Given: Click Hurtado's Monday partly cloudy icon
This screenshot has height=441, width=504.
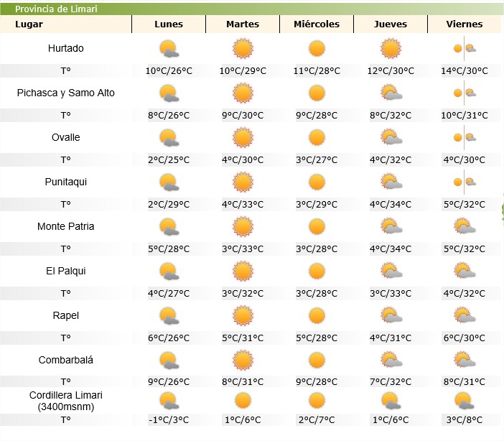Looking at the screenshot, I should point(169,49).
